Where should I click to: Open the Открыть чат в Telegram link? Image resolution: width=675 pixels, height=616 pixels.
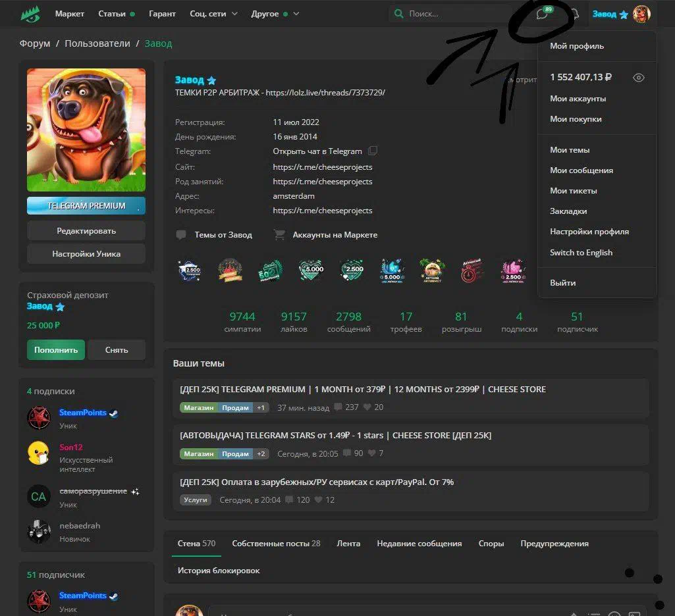317,151
